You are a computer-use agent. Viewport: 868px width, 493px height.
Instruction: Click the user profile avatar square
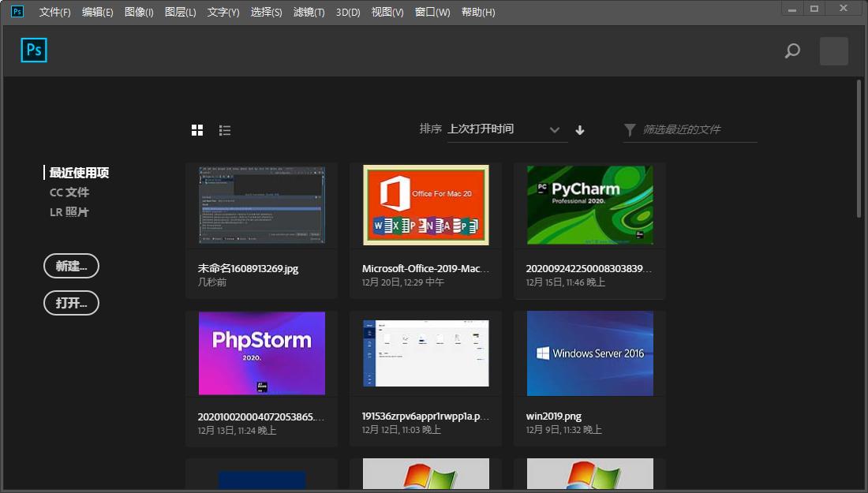834,51
